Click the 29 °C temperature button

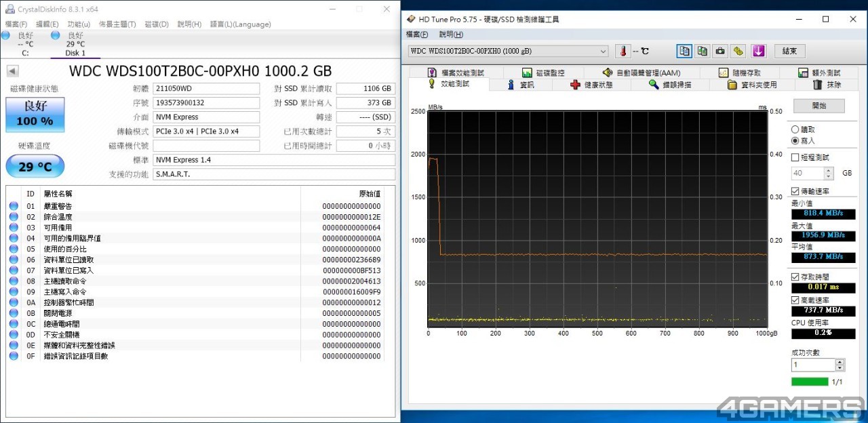pyautogui.click(x=35, y=167)
